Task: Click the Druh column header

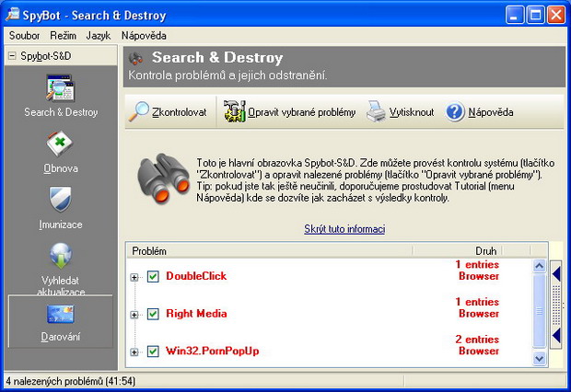Action: coord(458,251)
